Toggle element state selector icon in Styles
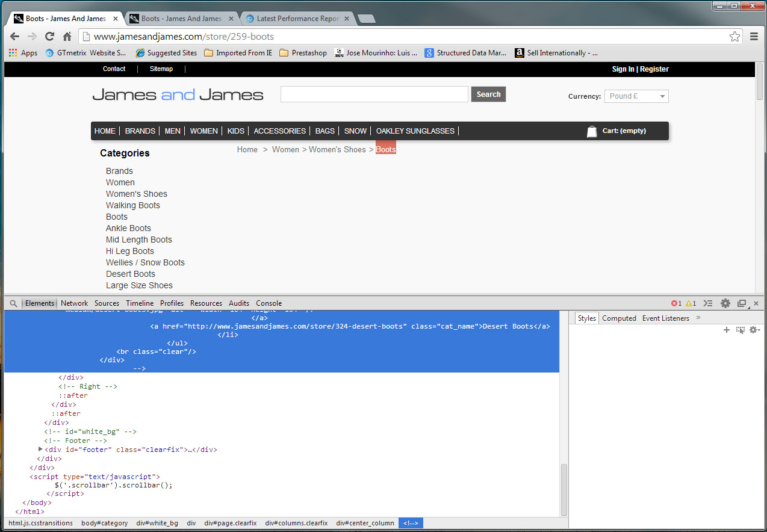The height and width of the screenshot is (532, 767). point(741,330)
